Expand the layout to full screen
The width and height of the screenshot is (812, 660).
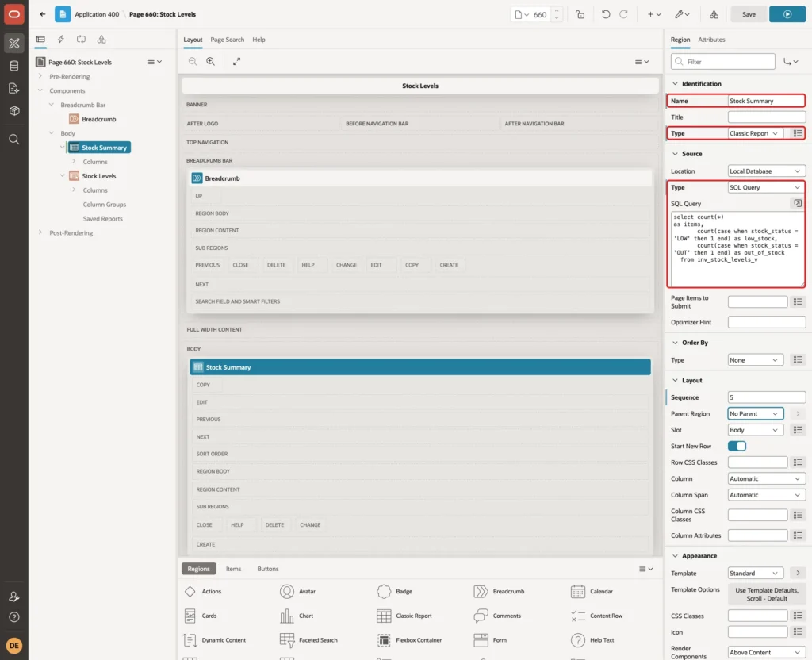tap(236, 61)
